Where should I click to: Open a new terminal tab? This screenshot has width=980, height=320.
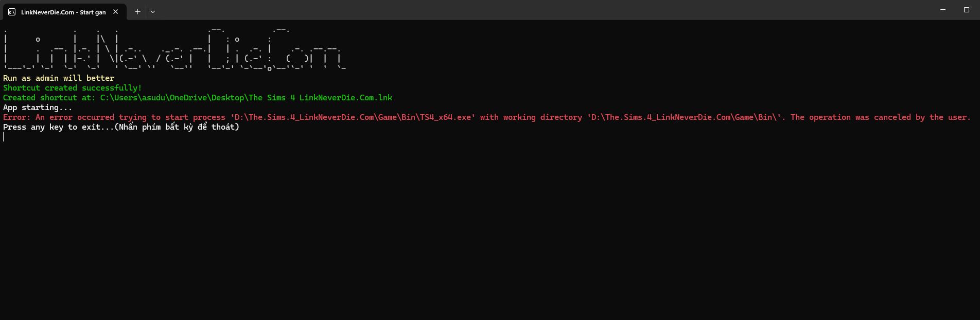tap(137, 11)
